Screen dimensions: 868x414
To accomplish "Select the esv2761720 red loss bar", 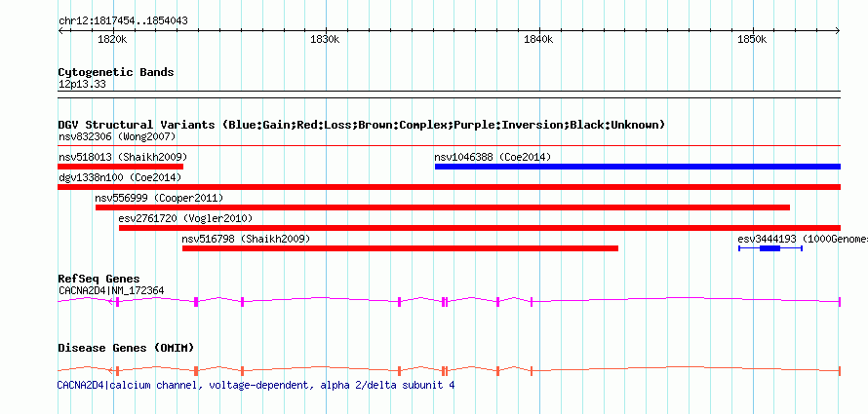I will point(480,228).
